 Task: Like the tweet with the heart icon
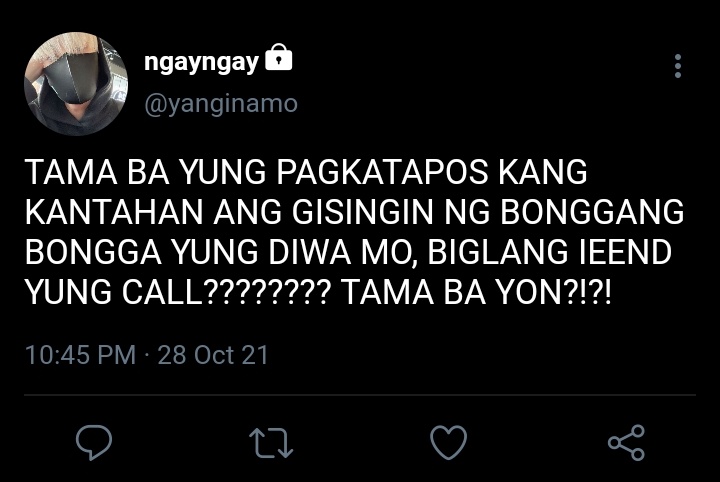449,443
